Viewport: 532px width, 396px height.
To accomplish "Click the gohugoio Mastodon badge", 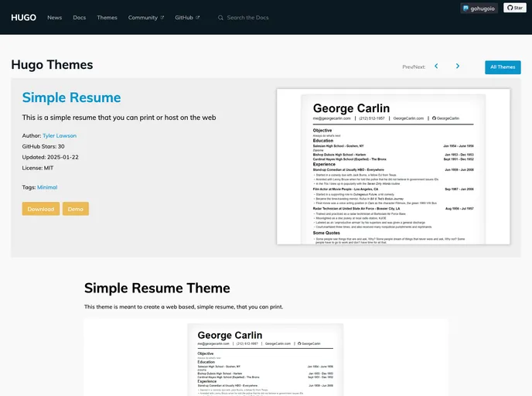I will [x=479, y=9].
